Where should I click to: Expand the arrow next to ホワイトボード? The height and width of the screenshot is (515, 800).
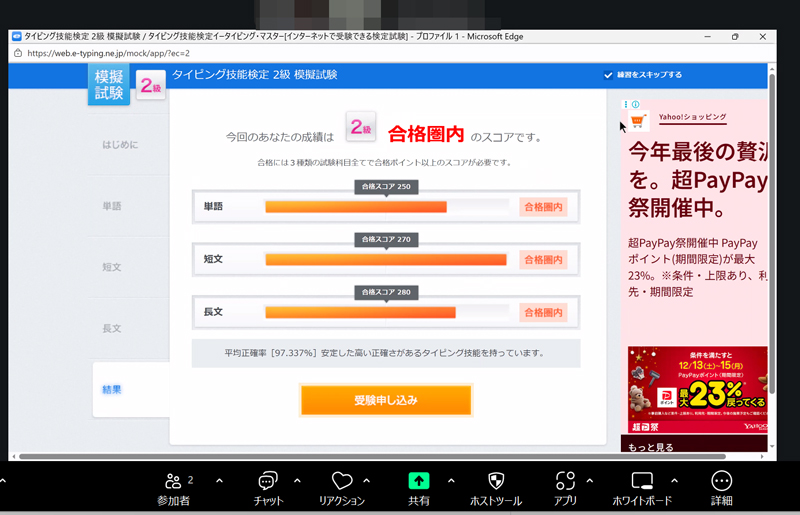(x=674, y=480)
